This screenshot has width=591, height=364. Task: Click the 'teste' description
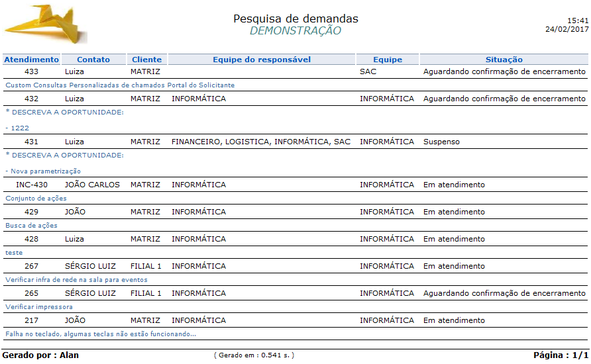point(14,253)
